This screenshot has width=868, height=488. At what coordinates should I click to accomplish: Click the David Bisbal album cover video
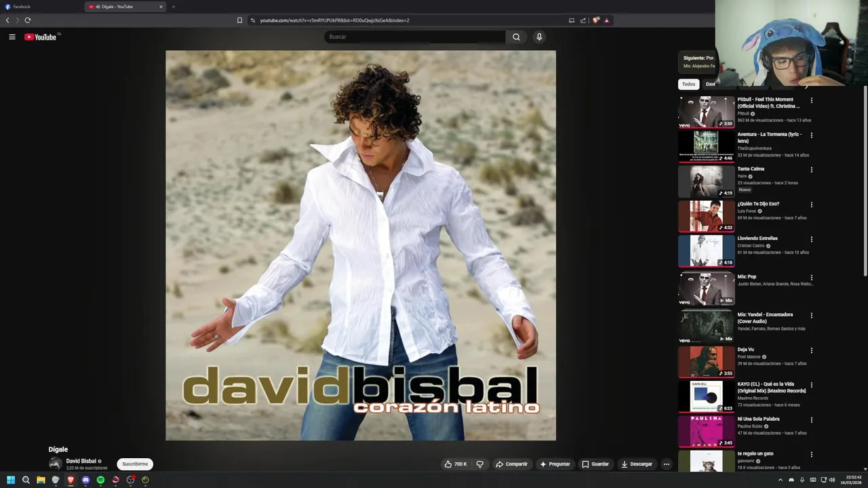pos(361,245)
